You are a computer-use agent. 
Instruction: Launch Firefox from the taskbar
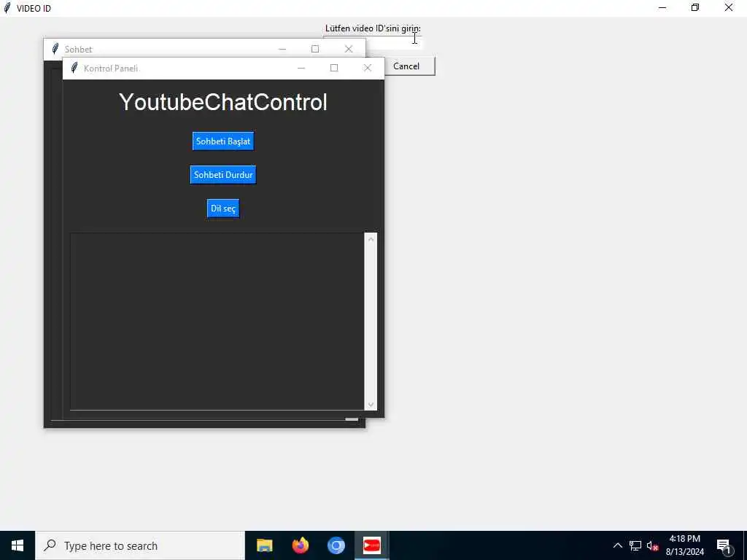tap(300, 545)
